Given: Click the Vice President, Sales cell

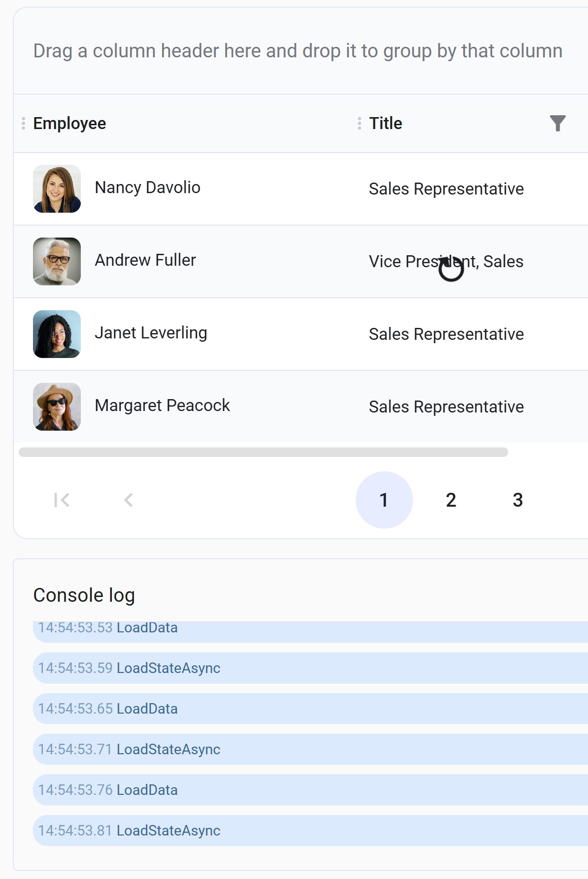Looking at the screenshot, I should point(446,261).
